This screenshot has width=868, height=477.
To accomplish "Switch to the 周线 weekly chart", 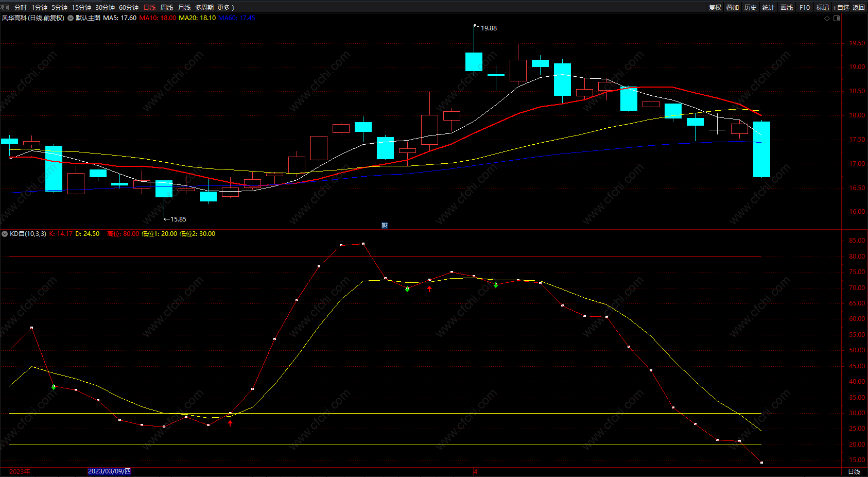I will (167, 8).
